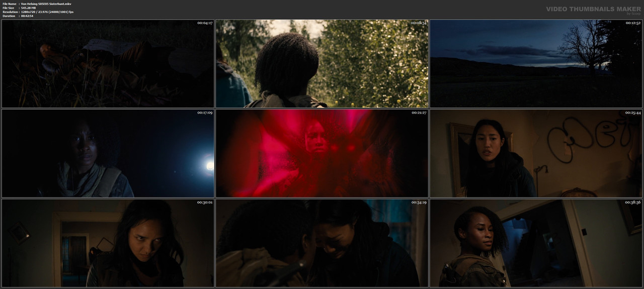Pick the embrace scene thumbnail at 00:34:19
644x289 pixels.
click(x=322, y=243)
